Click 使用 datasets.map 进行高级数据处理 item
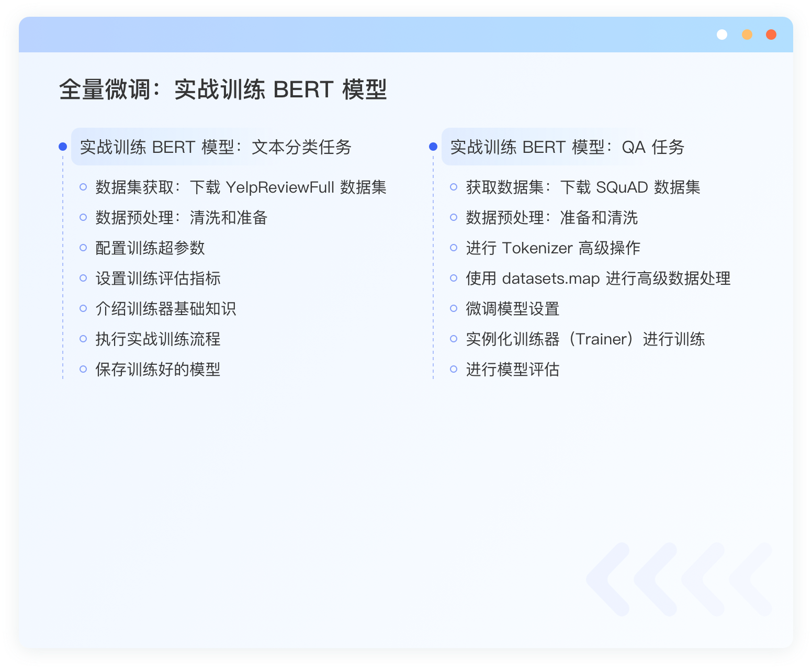812x669 pixels. click(x=598, y=278)
